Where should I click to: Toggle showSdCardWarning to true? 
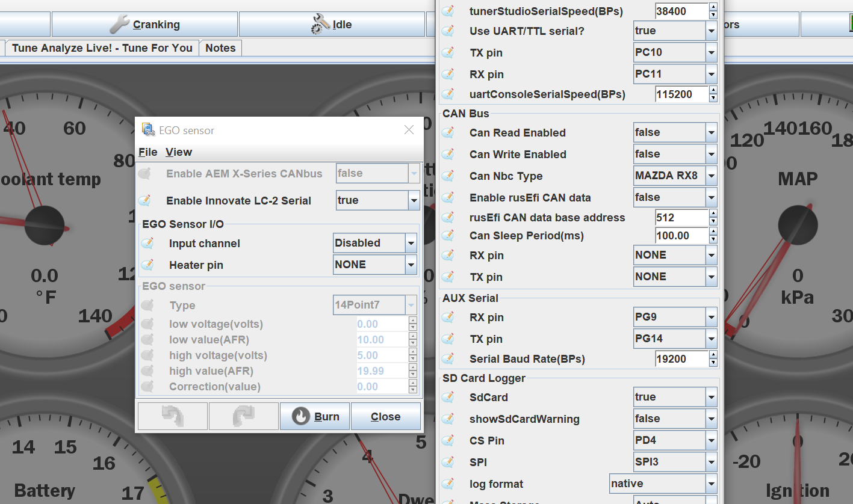[x=710, y=418]
